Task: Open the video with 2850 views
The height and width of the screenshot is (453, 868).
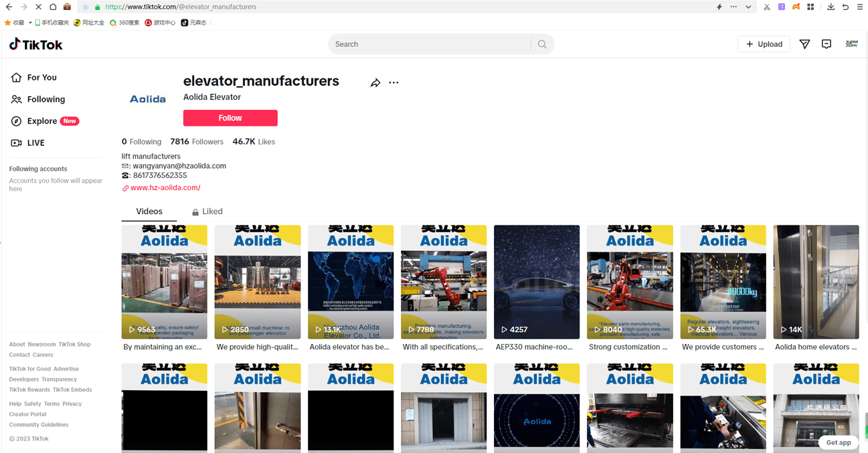Action: [258, 282]
